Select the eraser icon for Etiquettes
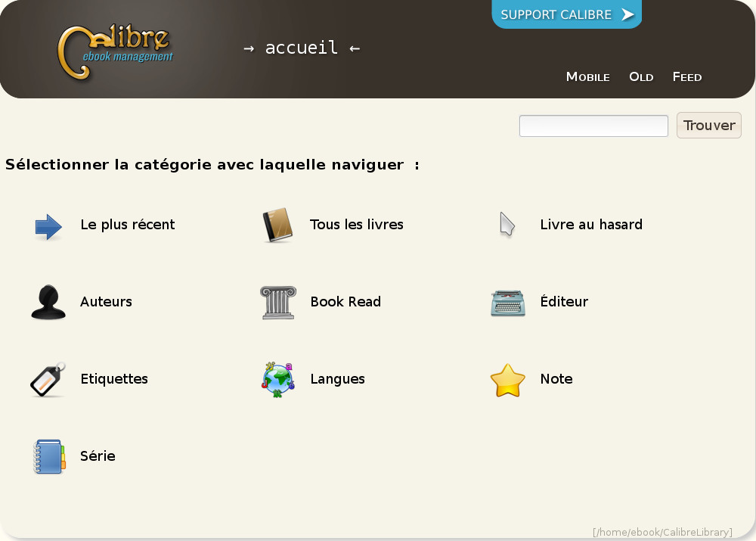The height and width of the screenshot is (541, 756). tap(48, 380)
